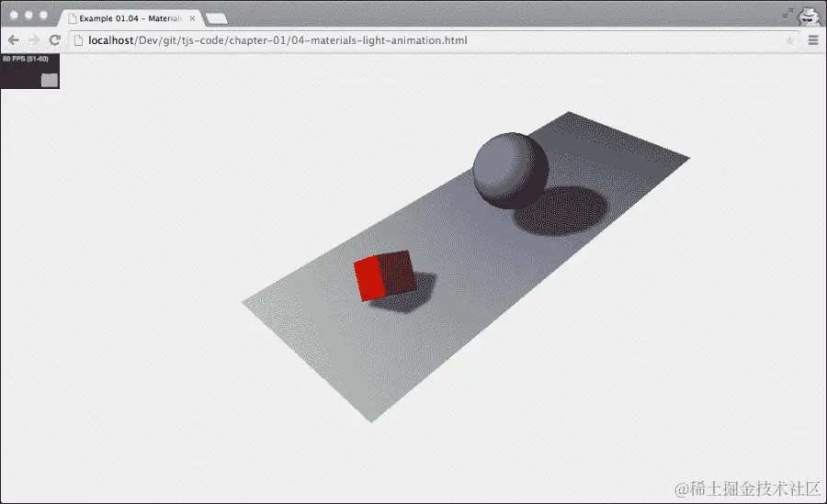Click the incognito user avatar icon
This screenshot has width=827, height=504.
[809, 16]
